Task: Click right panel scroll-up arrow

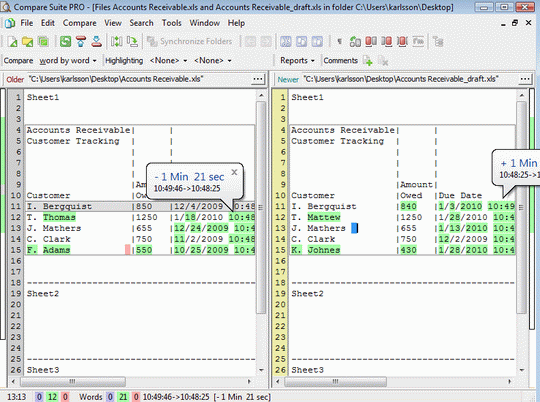Action: point(522,95)
